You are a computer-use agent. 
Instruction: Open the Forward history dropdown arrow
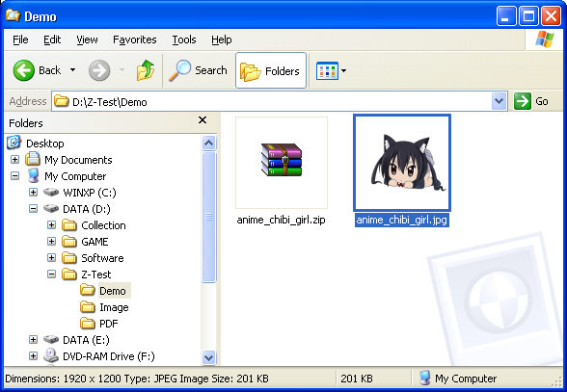pos(121,70)
